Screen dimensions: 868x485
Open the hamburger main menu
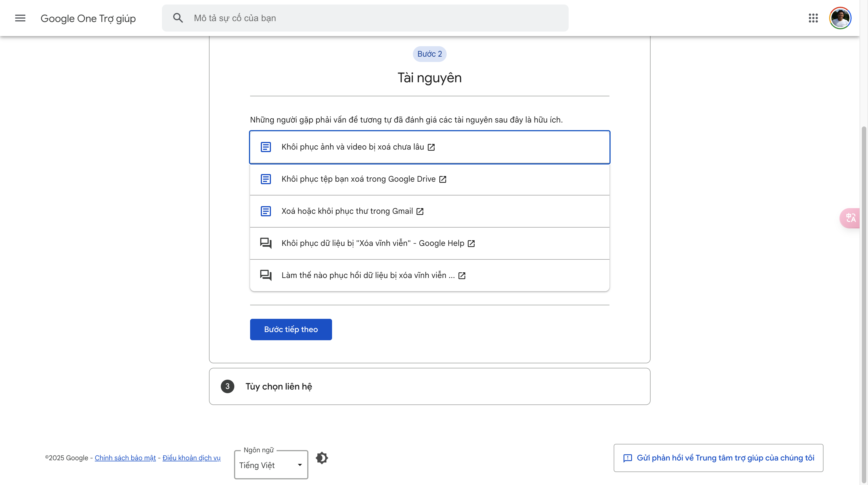[20, 18]
